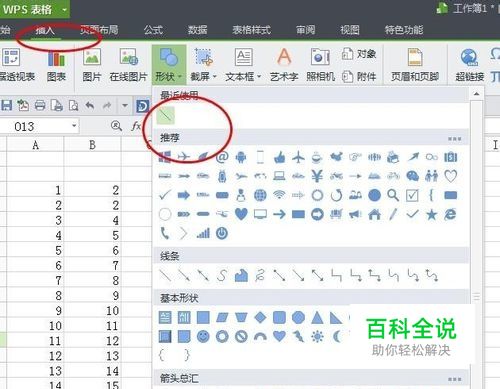Select the Wi-Fi signal shape
Viewport: 500px width, 389px height.
279,195
